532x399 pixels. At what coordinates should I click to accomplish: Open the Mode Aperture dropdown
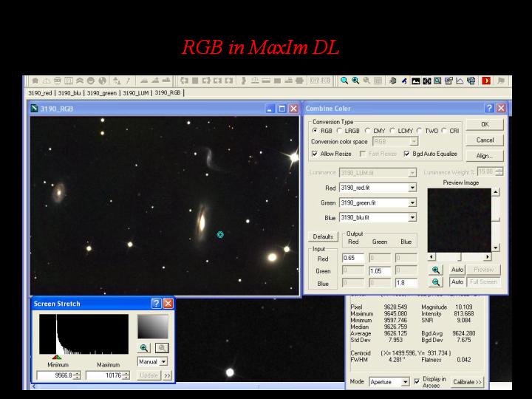click(x=406, y=382)
